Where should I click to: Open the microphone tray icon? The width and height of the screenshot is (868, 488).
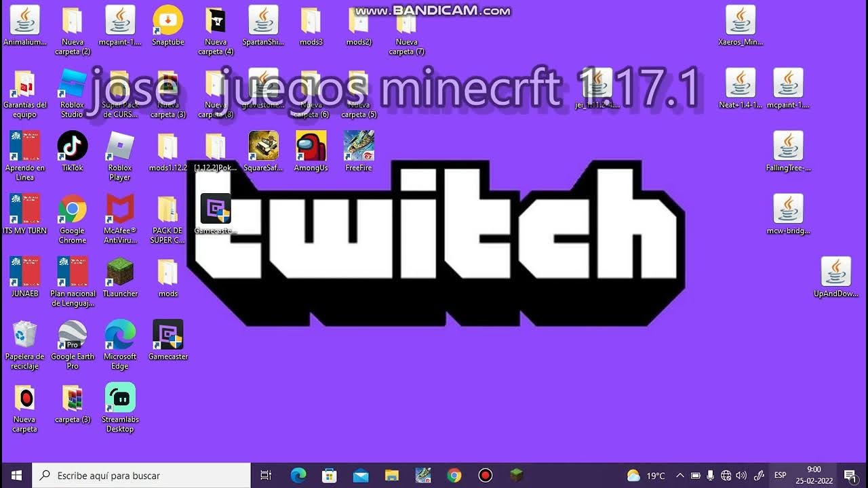click(x=710, y=476)
